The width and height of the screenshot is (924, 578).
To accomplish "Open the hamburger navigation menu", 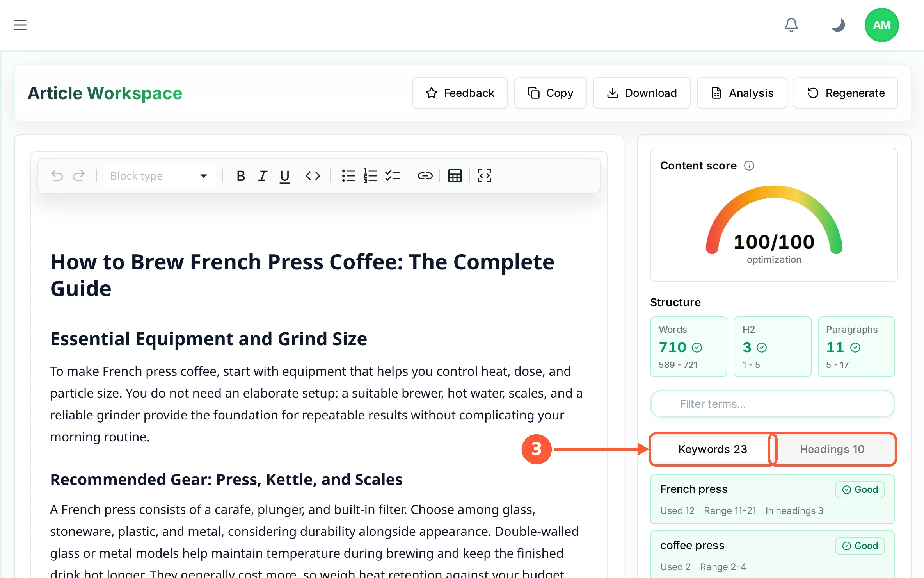I will 20,25.
